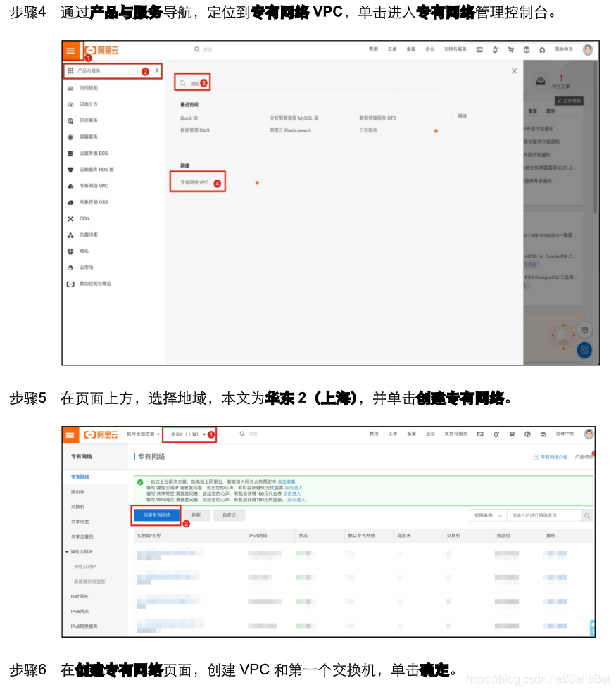Click the blue floating apps button
The height and width of the screenshot is (692, 616).
[x=584, y=351]
